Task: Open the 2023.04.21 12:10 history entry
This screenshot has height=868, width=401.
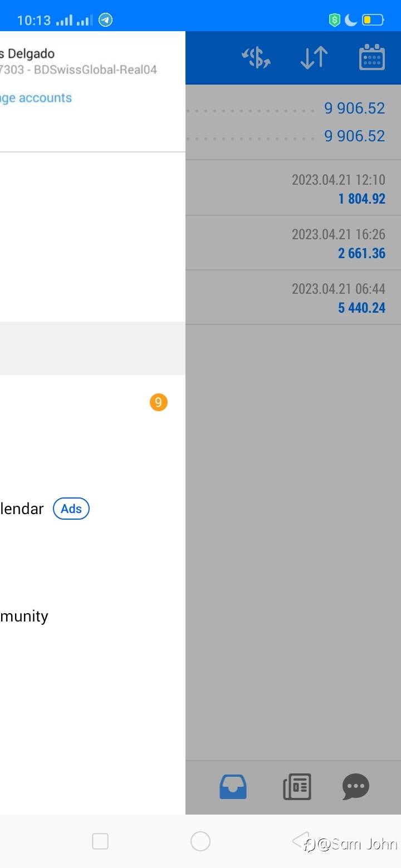Action: [x=293, y=189]
